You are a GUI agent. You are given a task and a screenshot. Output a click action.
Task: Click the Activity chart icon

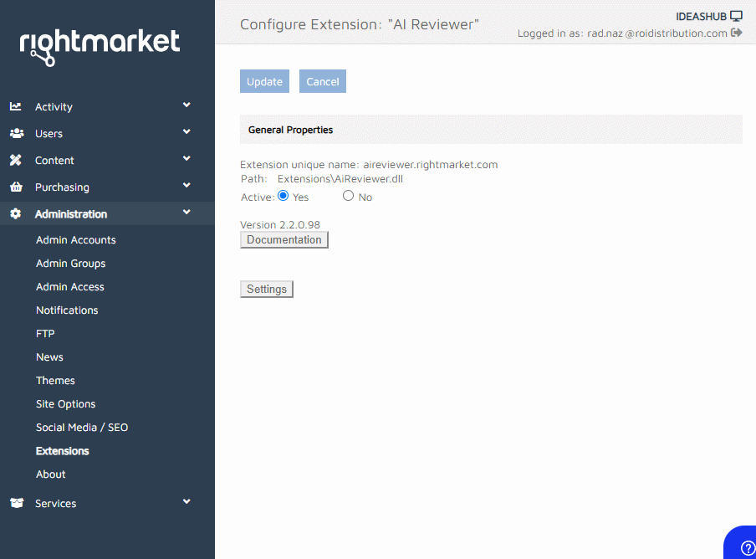(x=16, y=106)
